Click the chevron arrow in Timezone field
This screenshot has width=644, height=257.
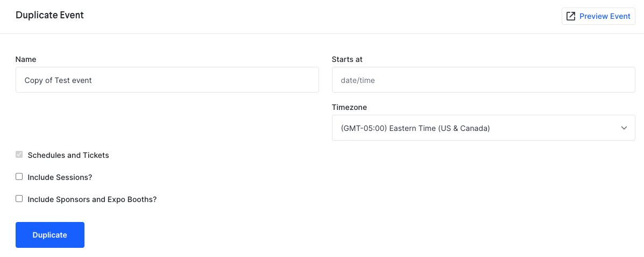[624, 128]
